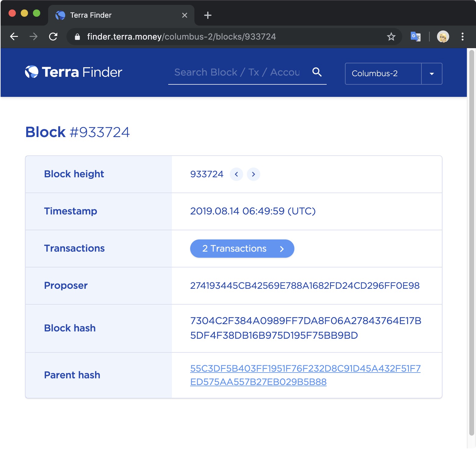Open a new tab with the plus icon
The height and width of the screenshot is (449, 476).
coord(208,15)
